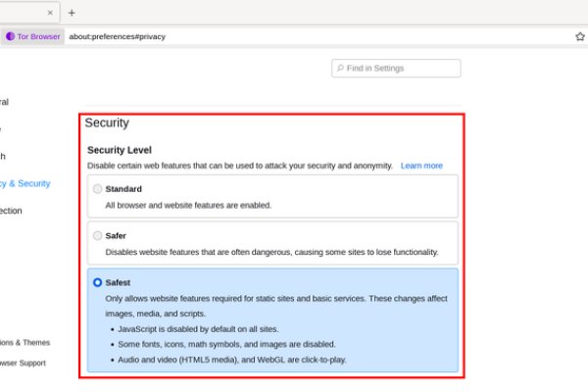Select the Safest radio button
The image size is (588, 392).
(x=97, y=282)
